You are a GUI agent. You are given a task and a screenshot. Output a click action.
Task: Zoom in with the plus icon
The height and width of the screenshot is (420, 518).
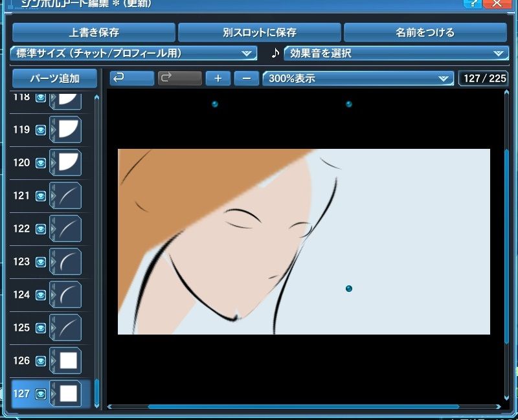pyautogui.click(x=218, y=78)
